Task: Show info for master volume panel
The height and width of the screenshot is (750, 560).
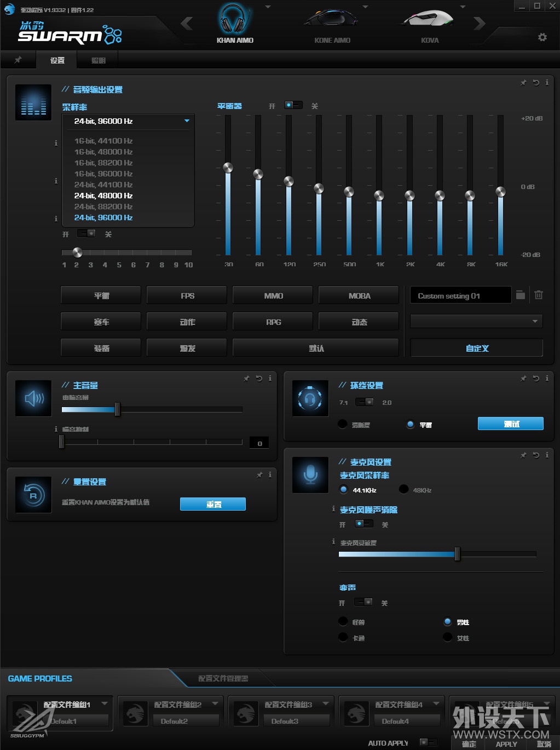Action: point(270,379)
